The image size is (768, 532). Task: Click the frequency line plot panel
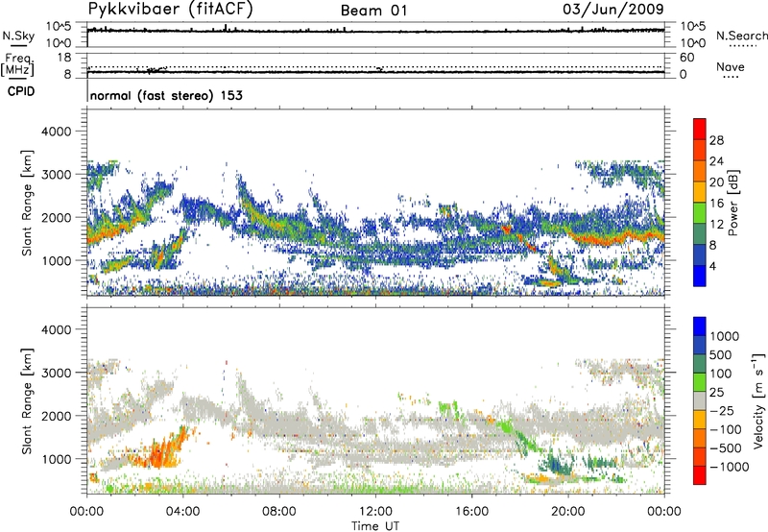point(375,65)
